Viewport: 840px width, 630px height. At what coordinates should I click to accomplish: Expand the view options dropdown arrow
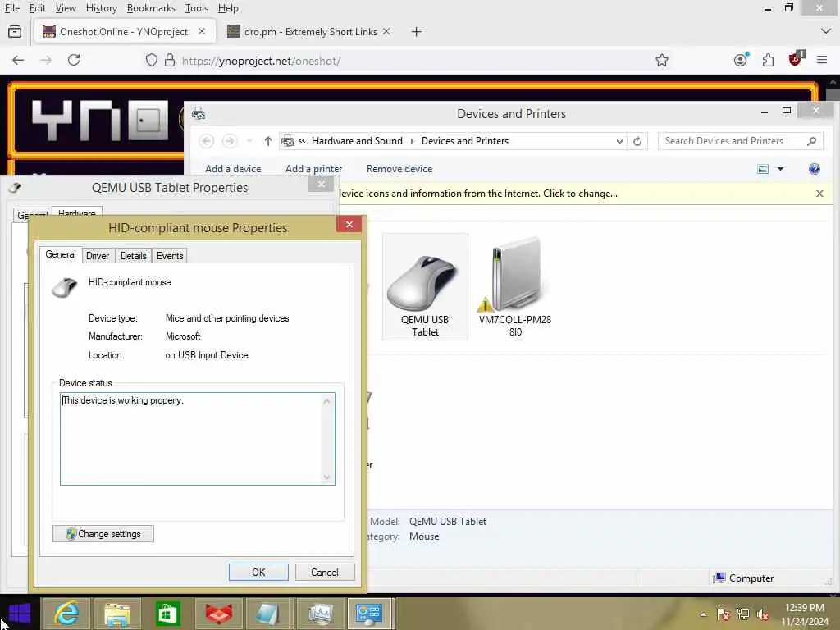coord(781,169)
